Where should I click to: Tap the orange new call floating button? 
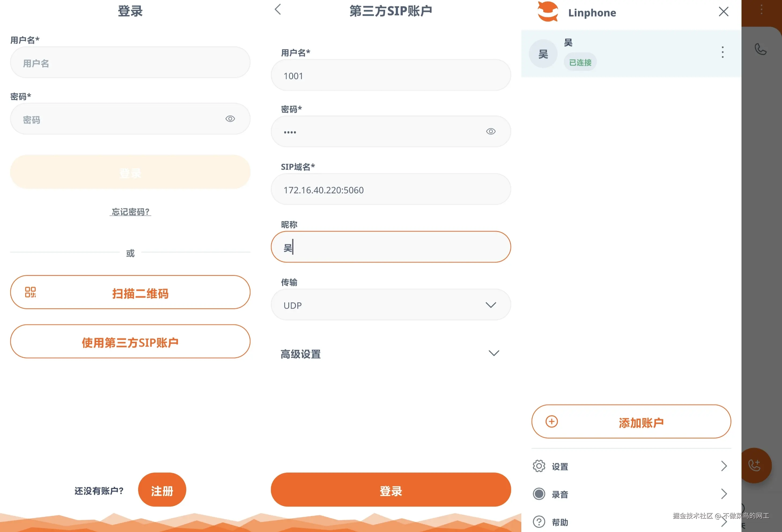pos(755,466)
